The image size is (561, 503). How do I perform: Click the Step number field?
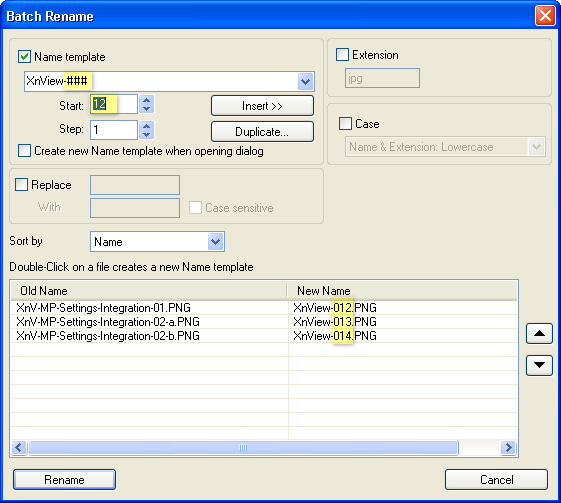coord(114,130)
